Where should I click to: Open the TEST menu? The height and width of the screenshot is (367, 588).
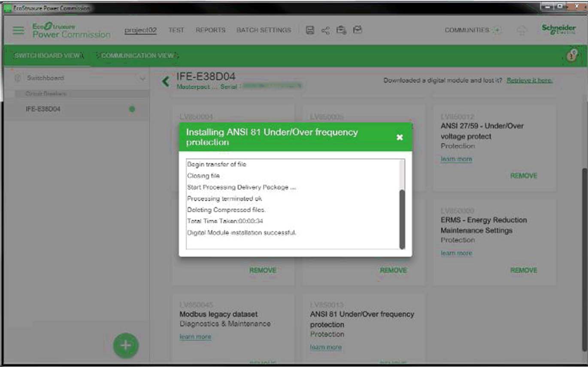[x=176, y=30]
